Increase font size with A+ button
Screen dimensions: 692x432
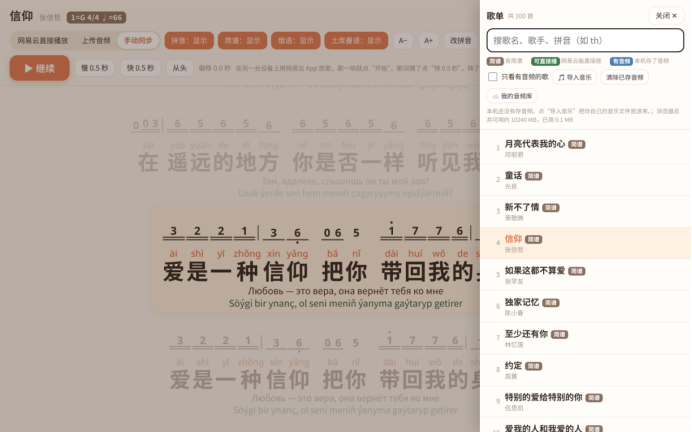click(x=428, y=41)
